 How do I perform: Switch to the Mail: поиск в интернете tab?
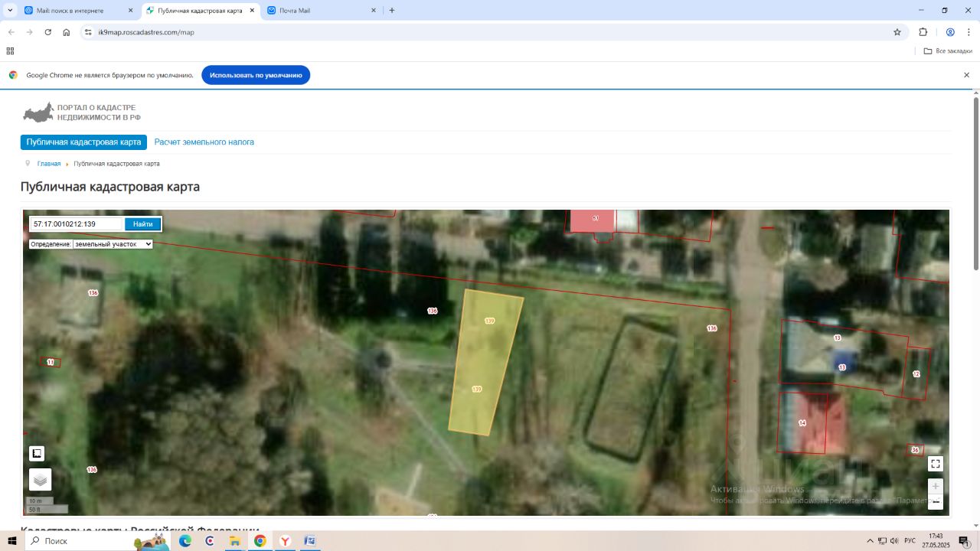80,11
